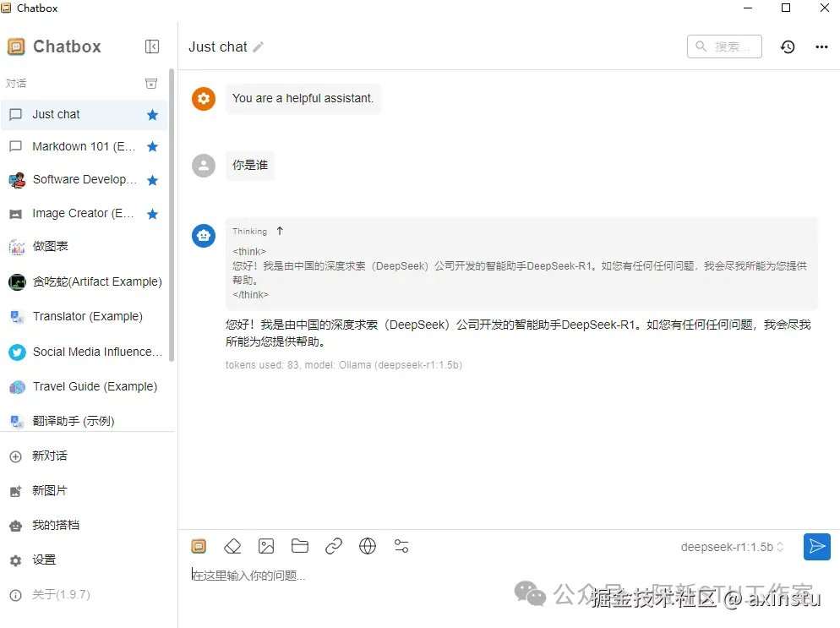Click the user avatar beside 你是谁
This screenshot has width=840, height=628.
(x=204, y=166)
